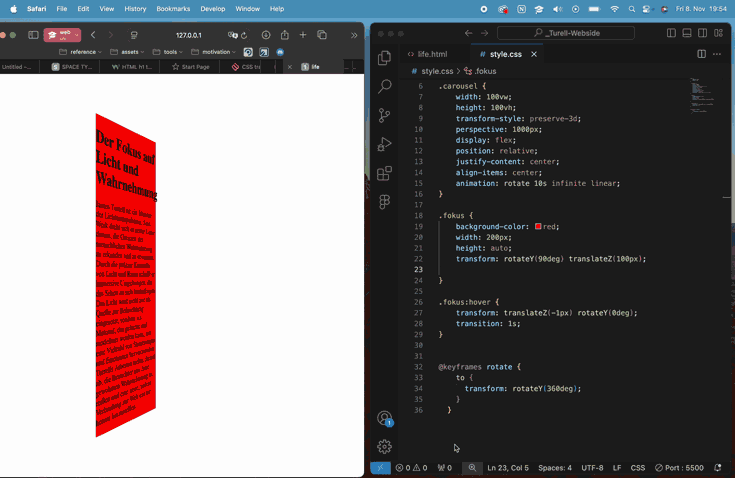Open the Develop menu in menu bar
The image size is (735, 478).
(x=213, y=9)
